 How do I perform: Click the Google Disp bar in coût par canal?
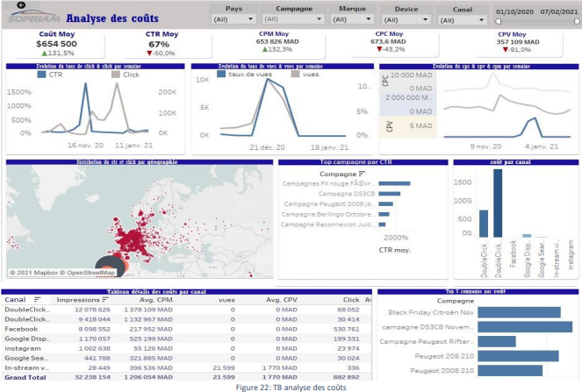[x=527, y=236]
